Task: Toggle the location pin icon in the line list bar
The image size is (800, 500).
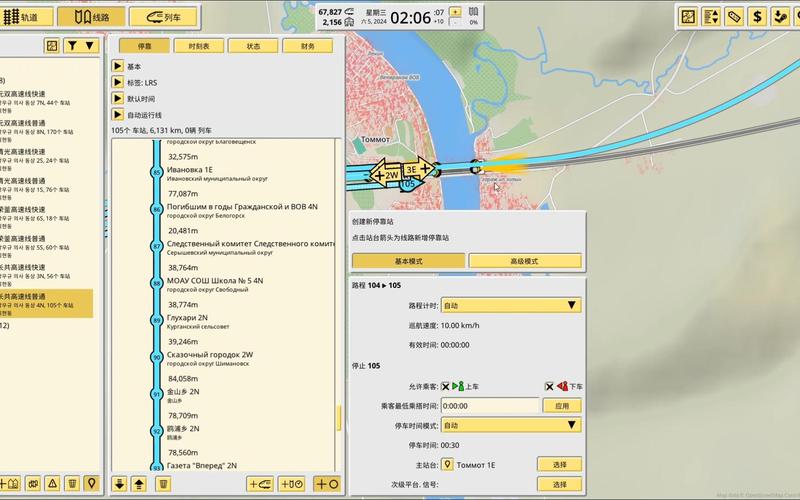Action: [91, 483]
